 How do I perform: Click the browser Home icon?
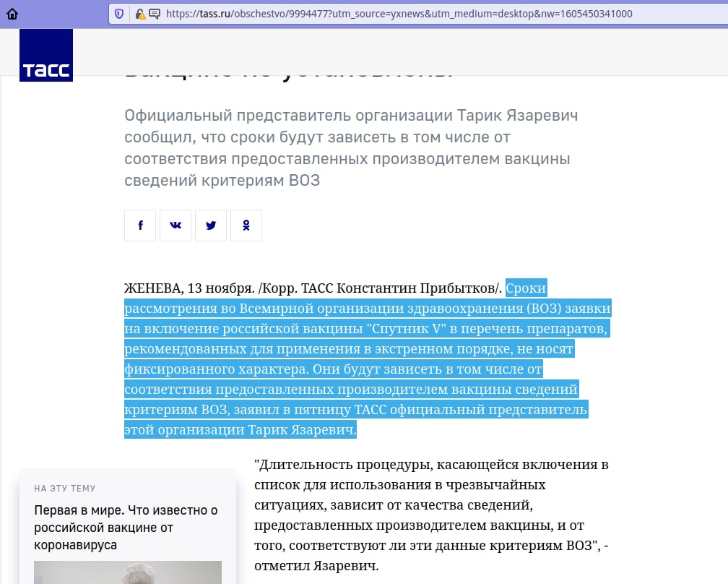tap(12, 14)
